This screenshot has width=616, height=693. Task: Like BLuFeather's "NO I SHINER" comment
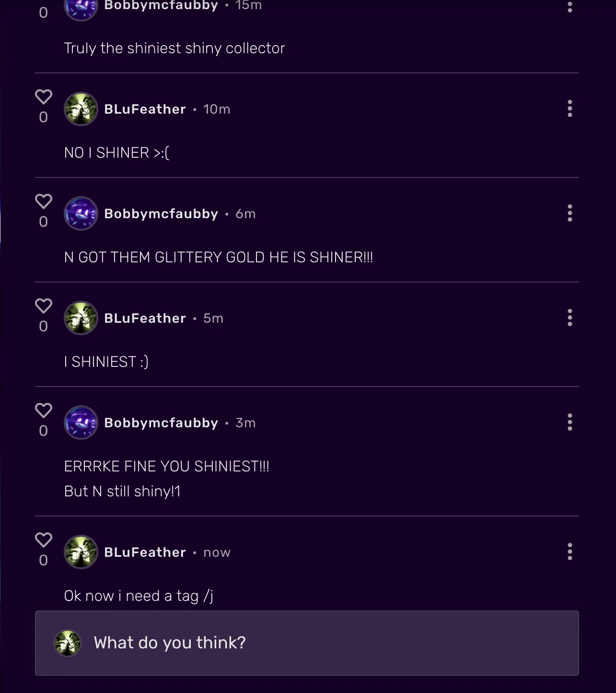click(44, 97)
